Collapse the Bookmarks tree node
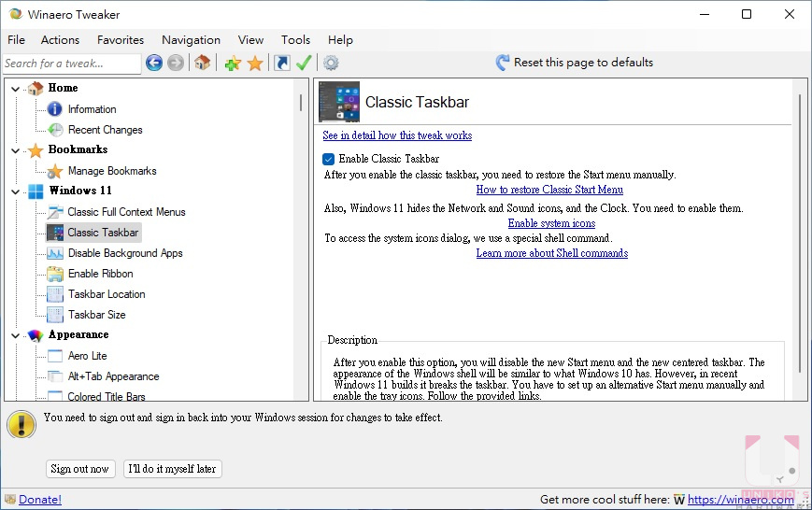Screen dimensions: 812x510 [x=15, y=150]
